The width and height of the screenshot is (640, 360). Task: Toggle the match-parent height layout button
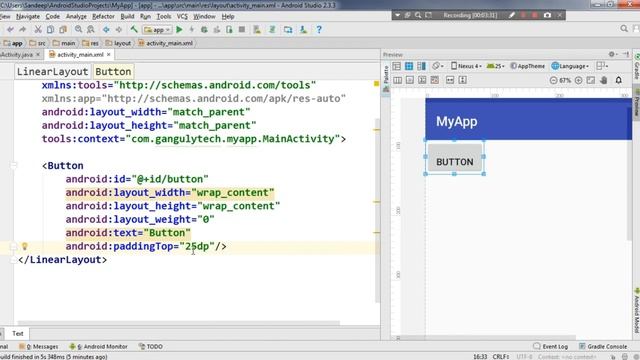(462, 80)
